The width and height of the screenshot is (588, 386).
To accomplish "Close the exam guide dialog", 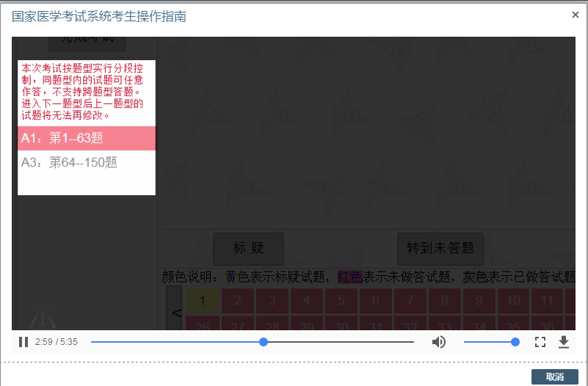I will pos(575,15).
